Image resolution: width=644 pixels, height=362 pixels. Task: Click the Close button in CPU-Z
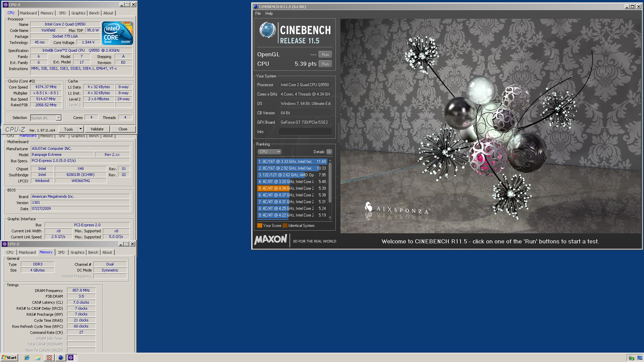[123, 129]
